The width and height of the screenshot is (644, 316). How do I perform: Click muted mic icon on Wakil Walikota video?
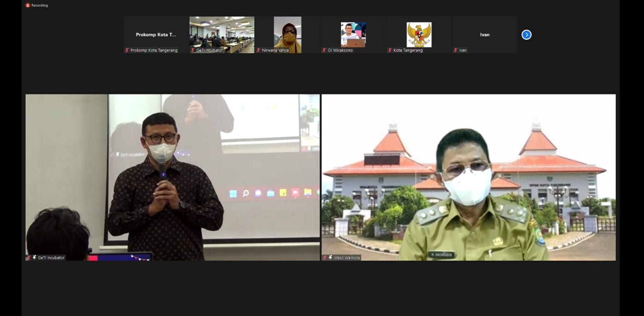click(325, 258)
